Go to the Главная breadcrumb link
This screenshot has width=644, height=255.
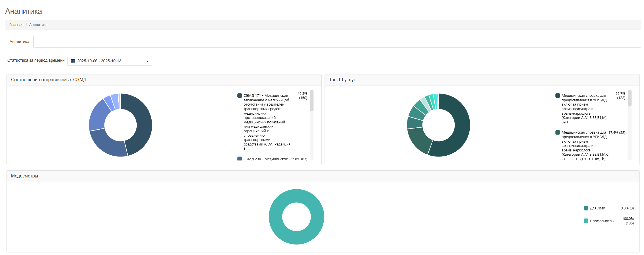coord(16,25)
